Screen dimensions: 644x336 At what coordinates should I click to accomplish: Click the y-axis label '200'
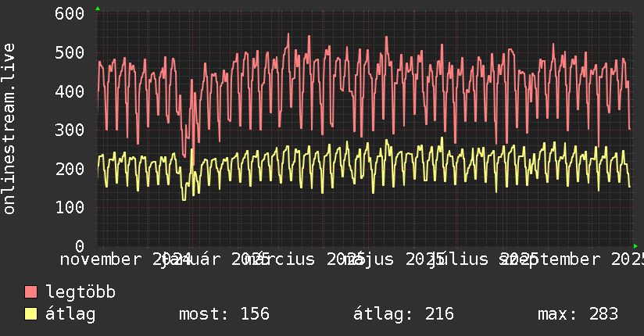click(x=70, y=169)
